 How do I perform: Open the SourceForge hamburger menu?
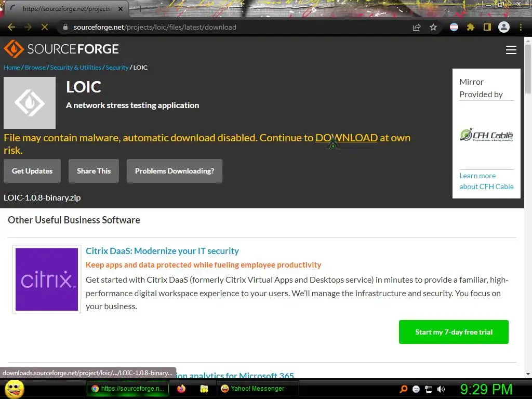(511, 50)
